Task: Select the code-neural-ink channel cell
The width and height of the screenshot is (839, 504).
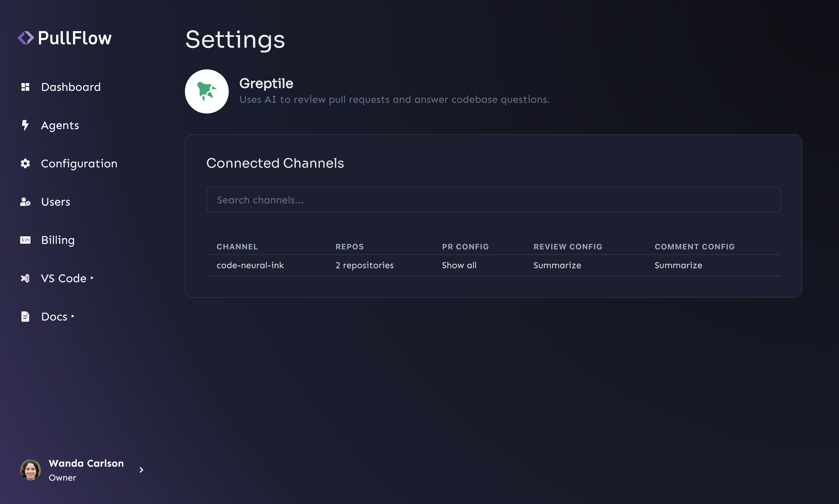Action: coord(250,265)
